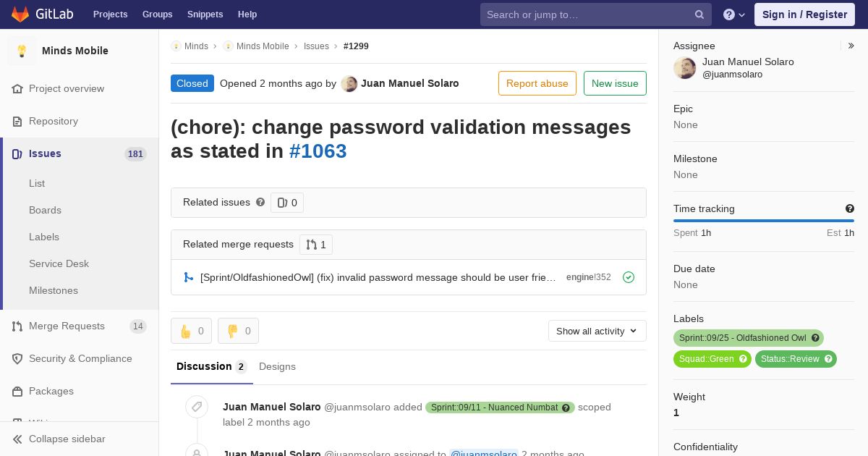The image size is (868, 456).
Task: Click the label tag icon in the activity note
Action: tap(196, 407)
